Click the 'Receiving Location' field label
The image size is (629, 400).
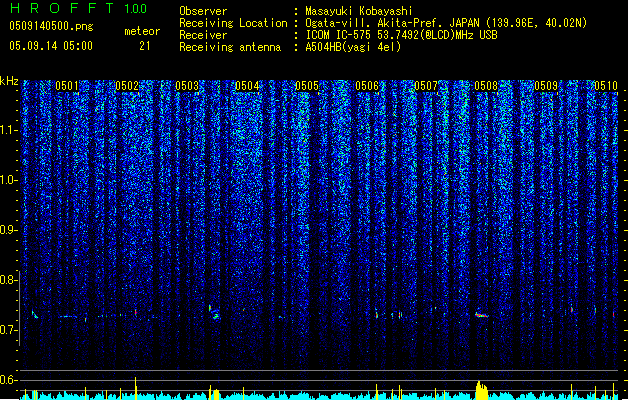click(x=233, y=23)
